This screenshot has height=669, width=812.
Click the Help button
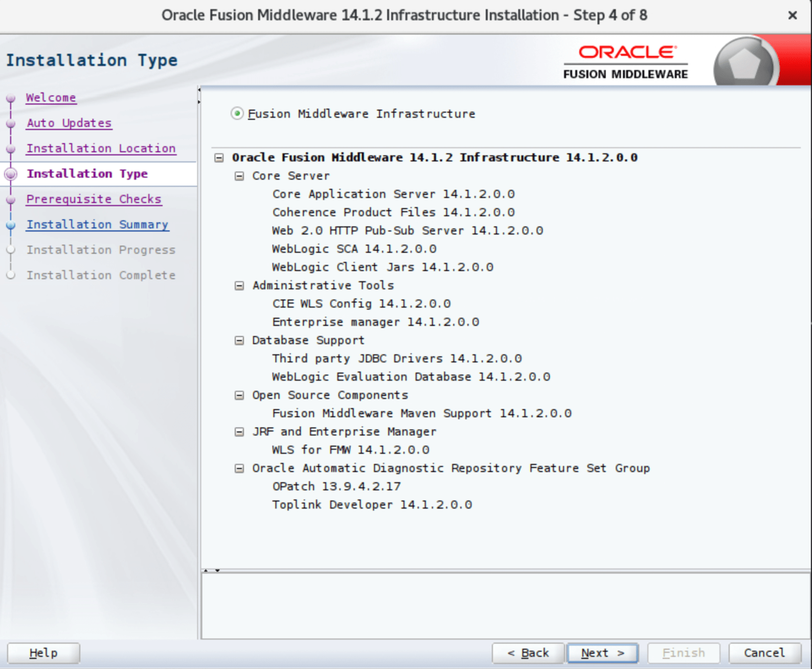[43, 653]
